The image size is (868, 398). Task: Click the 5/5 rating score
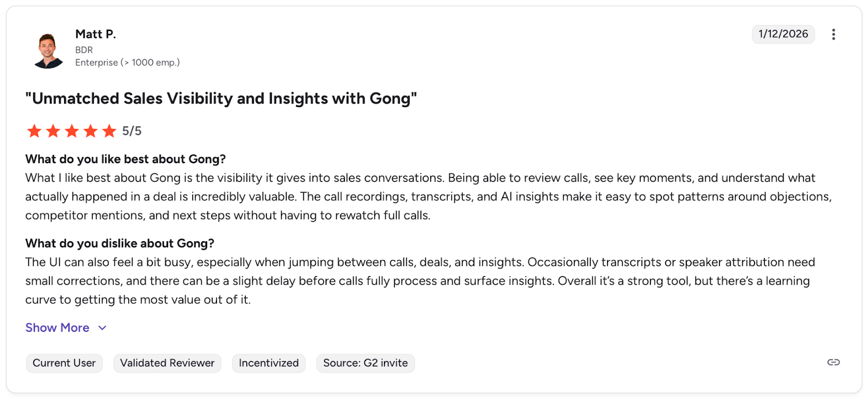[x=132, y=131]
